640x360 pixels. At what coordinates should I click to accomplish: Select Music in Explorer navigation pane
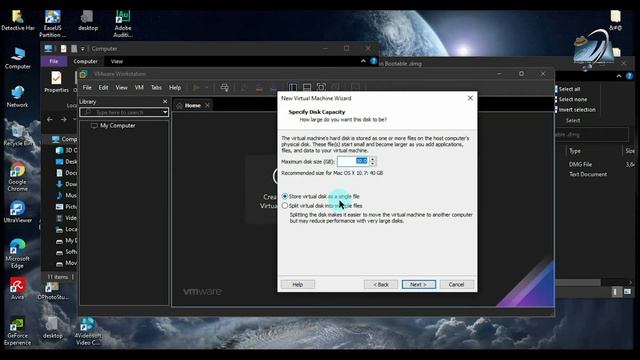coord(66,195)
